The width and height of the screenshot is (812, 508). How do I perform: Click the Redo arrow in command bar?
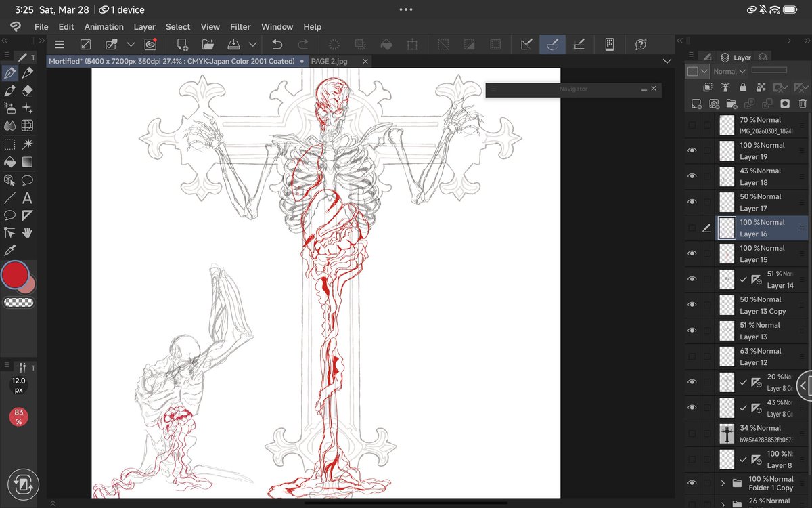pos(303,44)
